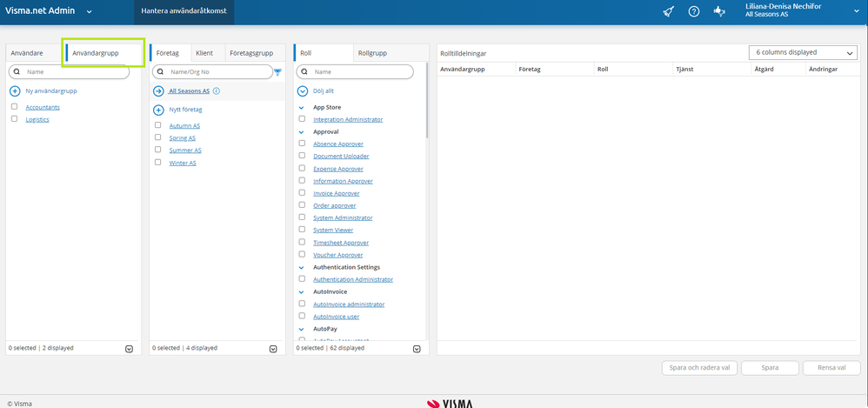Tick the Autumn AS checkbox
This screenshot has height=408, width=868.
click(x=157, y=125)
